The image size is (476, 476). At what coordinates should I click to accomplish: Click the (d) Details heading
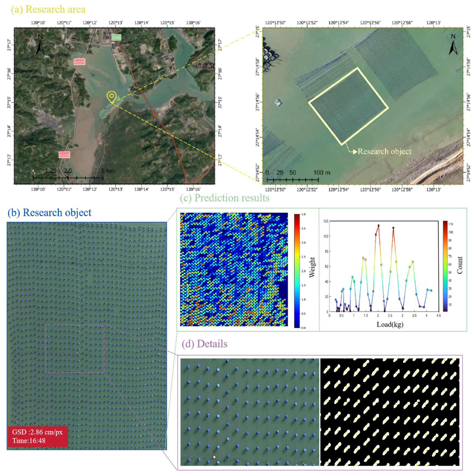coord(205,344)
